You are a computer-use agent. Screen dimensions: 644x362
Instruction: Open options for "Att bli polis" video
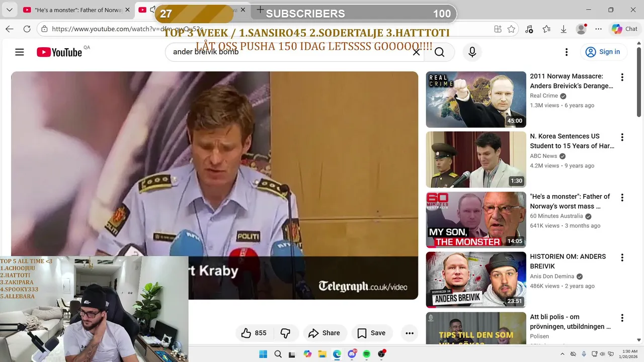coord(622,318)
